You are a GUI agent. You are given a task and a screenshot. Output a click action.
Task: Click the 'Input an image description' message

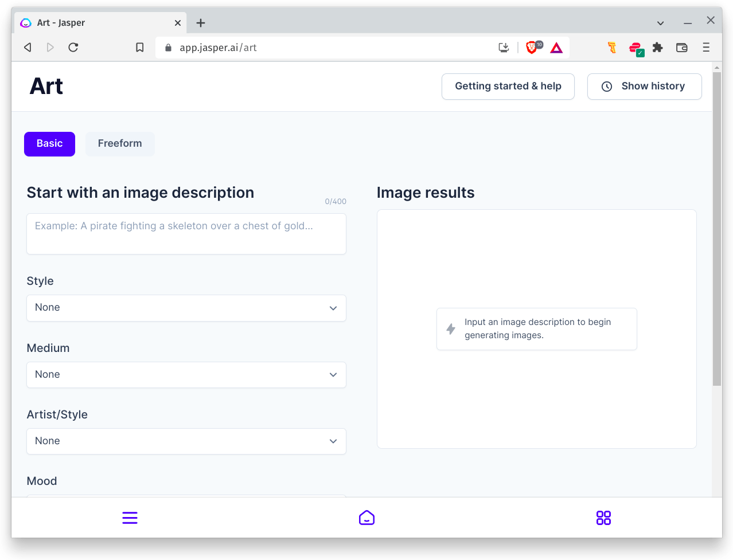(x=537, y=328)
